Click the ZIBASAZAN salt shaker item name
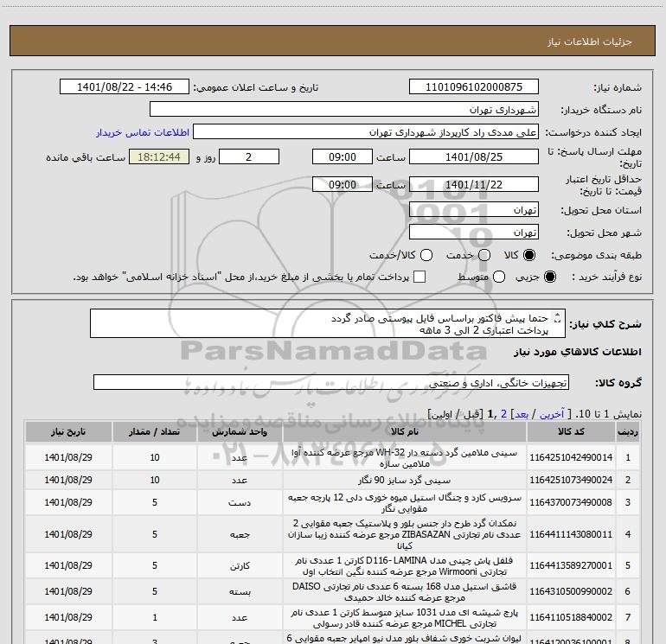The height and width of the screenshot is (644, 666). (x=405, y=534)
